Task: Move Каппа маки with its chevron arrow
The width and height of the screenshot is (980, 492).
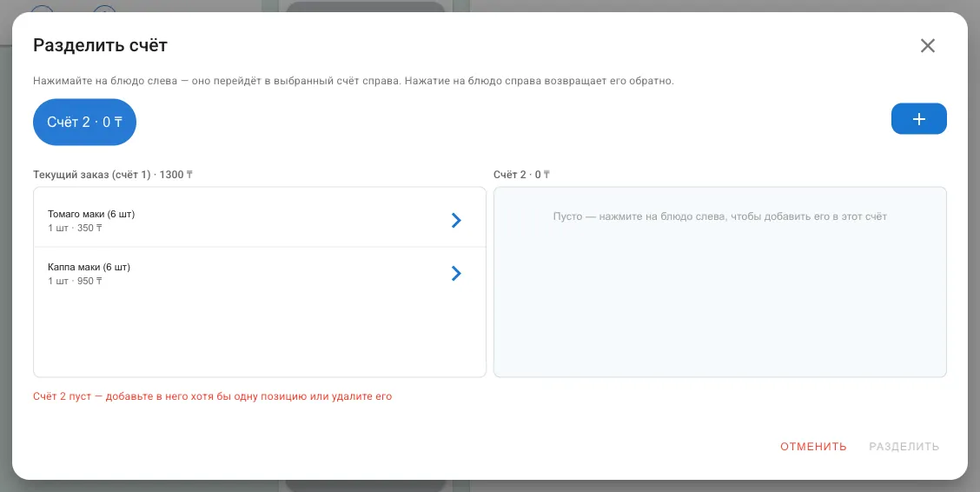Action: (x=456, y=273)
